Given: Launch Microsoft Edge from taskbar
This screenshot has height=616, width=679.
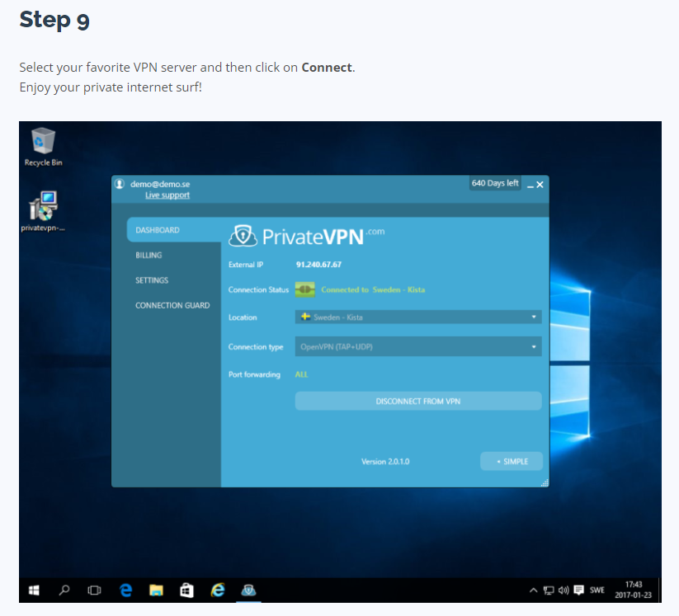Looking at the screenshot, I should click(125, 590).
